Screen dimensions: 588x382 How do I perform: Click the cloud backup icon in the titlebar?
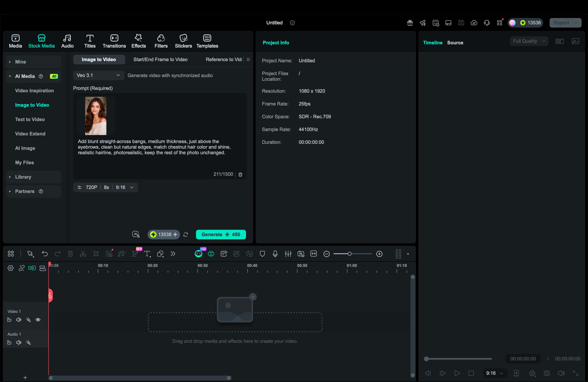point(474,23)
